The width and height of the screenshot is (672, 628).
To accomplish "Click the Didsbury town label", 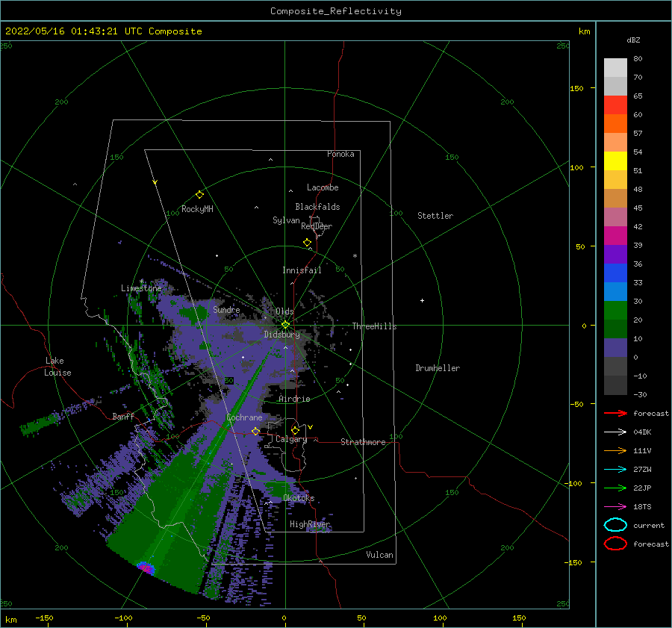I will (x=282, y=335).
